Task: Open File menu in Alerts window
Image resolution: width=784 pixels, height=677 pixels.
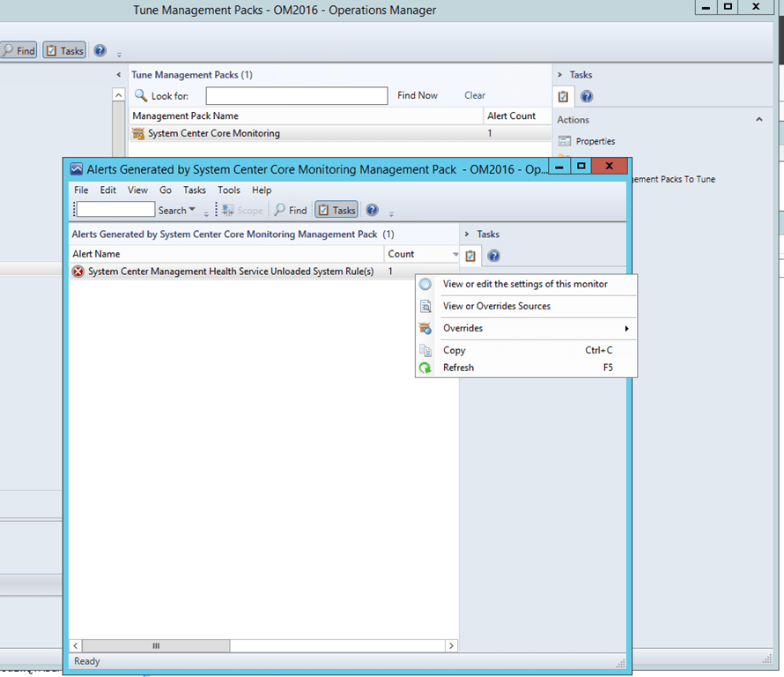Action: (81, 190)
